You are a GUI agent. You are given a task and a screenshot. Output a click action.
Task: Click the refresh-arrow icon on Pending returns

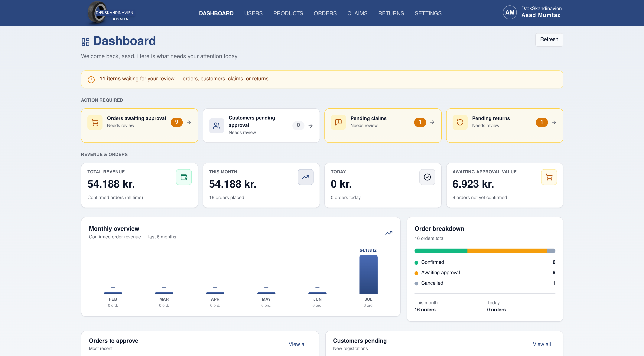(x=460, y=122)
